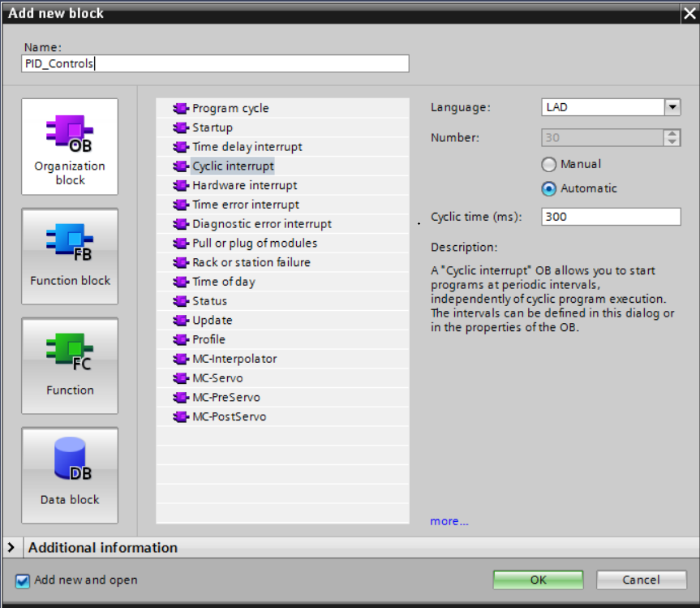
Task: Select the Data block type
Action: click(x=70, y=476)
